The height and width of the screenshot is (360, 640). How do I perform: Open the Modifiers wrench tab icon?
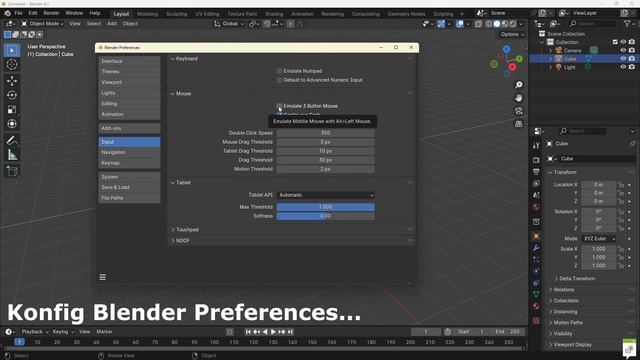point(536,248)
